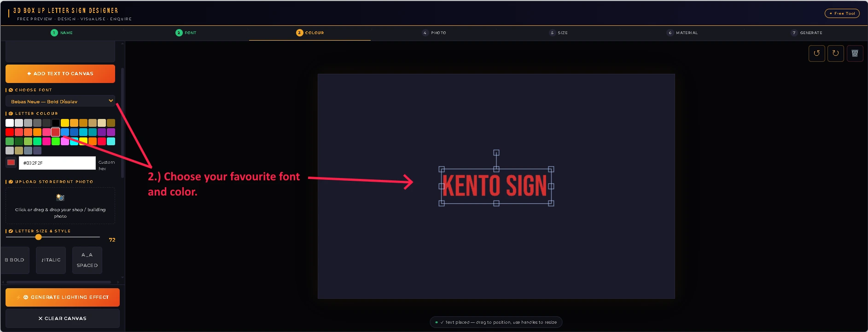Pick the dark slate-purple swatch in last row
Screen dimensions: 868x332
pyautogui.click(x=37, y=150)
